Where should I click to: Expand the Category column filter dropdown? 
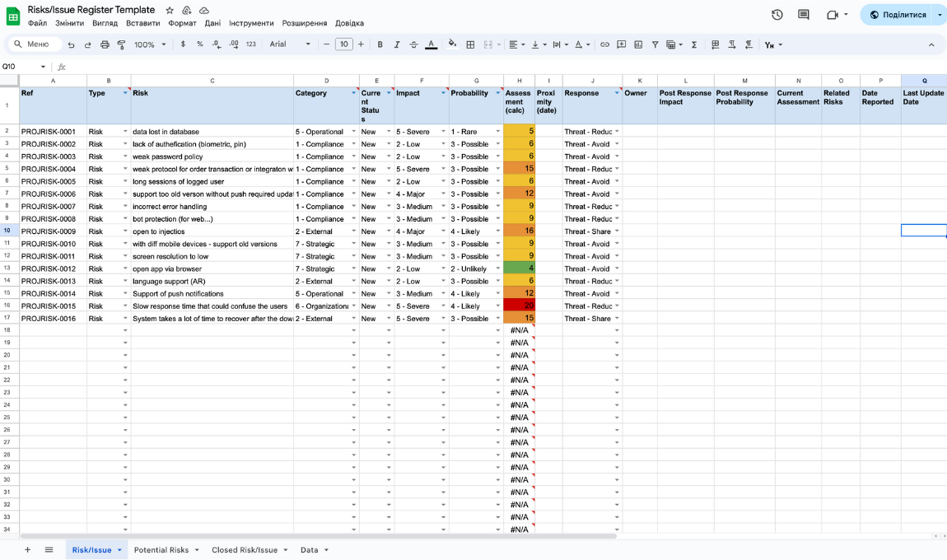tap(353, 93)
